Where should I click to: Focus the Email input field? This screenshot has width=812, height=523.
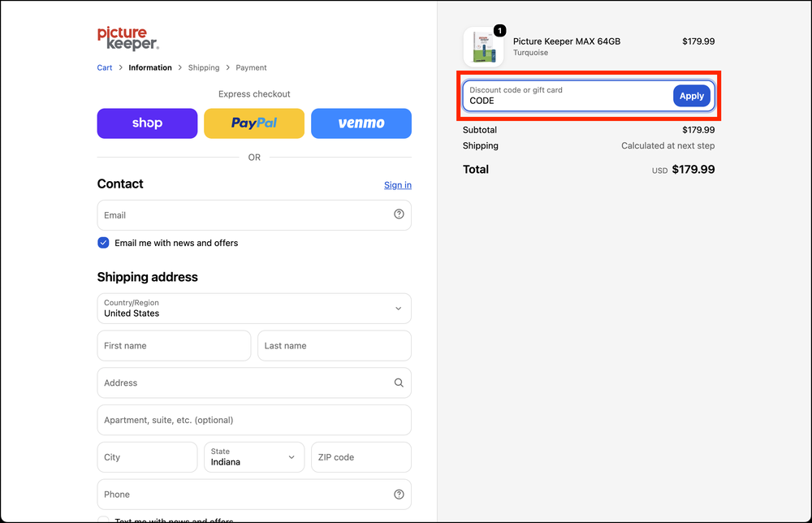click(x=254, y=215)
